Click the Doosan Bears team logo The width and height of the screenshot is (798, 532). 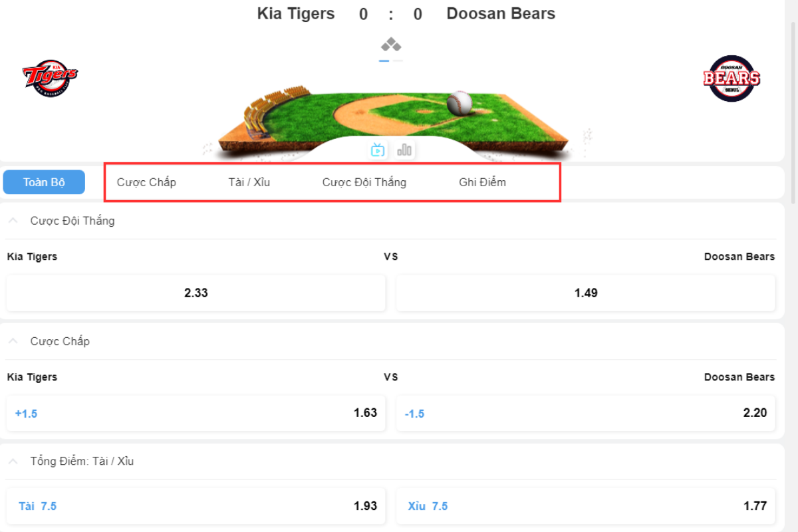point(731,78)
